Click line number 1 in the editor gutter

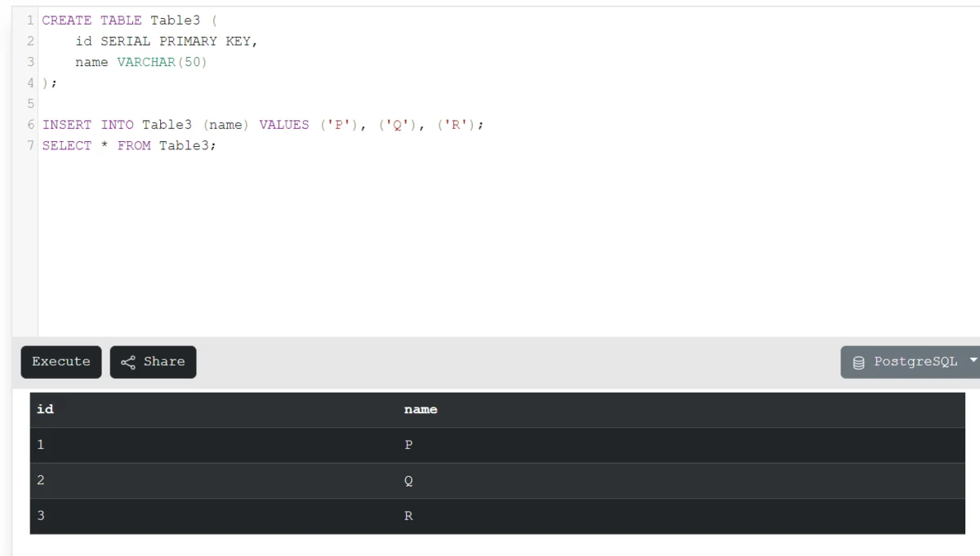coord(30,20)
